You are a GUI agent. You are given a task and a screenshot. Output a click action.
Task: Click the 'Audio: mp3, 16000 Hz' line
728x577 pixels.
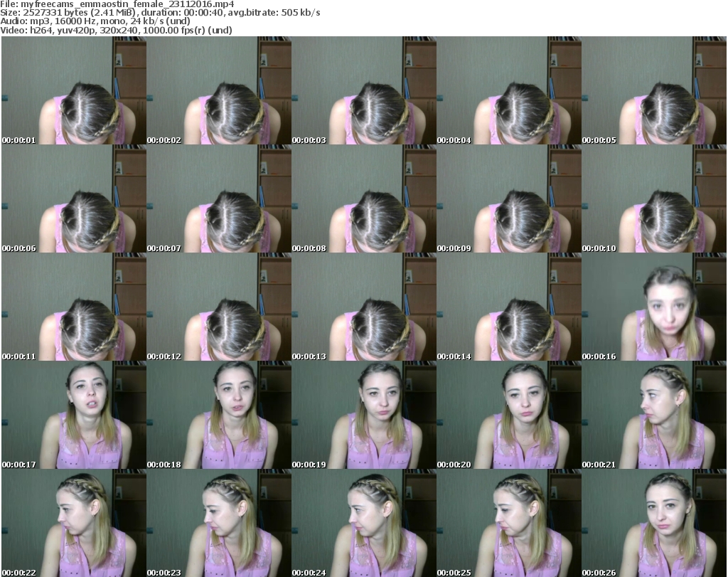tap(95, 21)
